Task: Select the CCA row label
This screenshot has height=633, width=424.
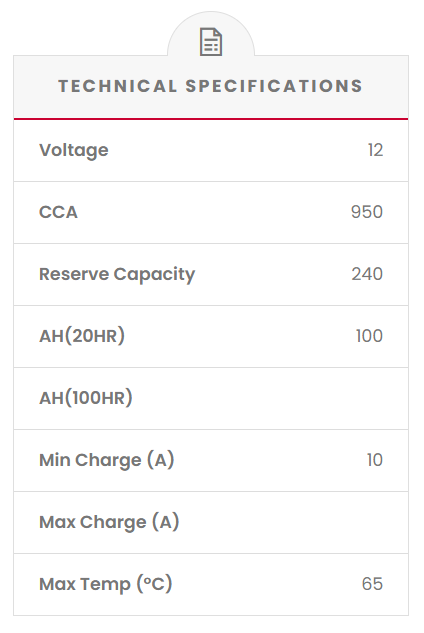Action: [58, 212]
